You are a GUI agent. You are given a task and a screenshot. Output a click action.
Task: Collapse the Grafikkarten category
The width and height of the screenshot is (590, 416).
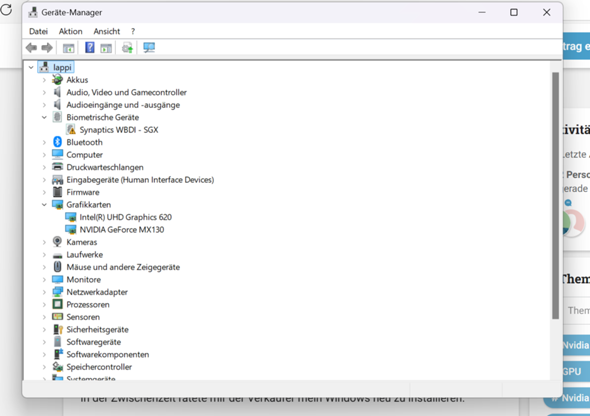click(x=44, y=205)
